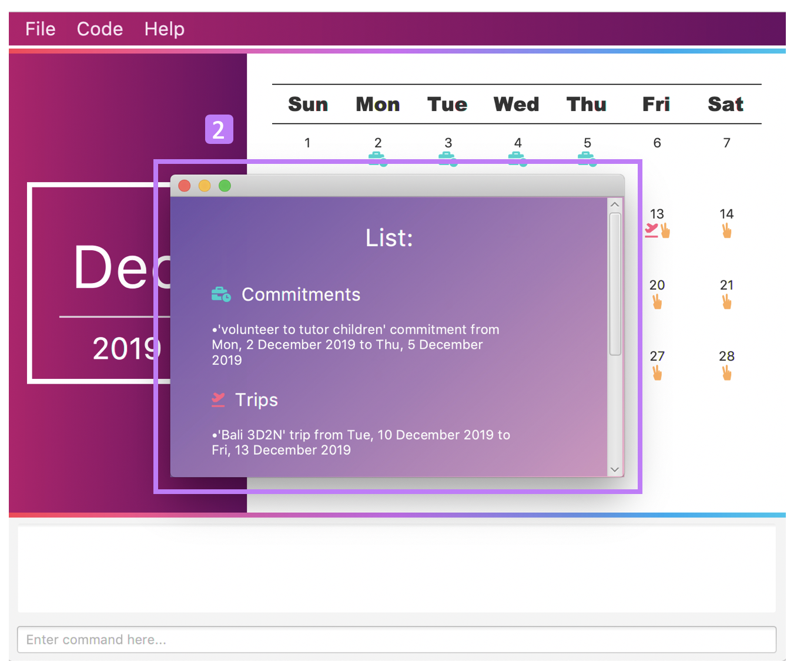Image resolution: width=797 pixels, height=672 pixels.
Task: Select day 4 on the calendar
Action: tap(518, 143)
